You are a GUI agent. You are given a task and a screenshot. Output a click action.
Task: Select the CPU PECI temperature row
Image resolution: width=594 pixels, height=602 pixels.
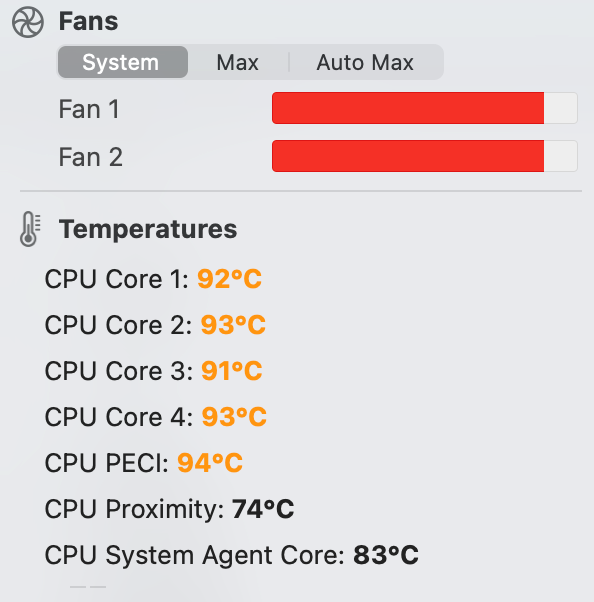point(144,463)
